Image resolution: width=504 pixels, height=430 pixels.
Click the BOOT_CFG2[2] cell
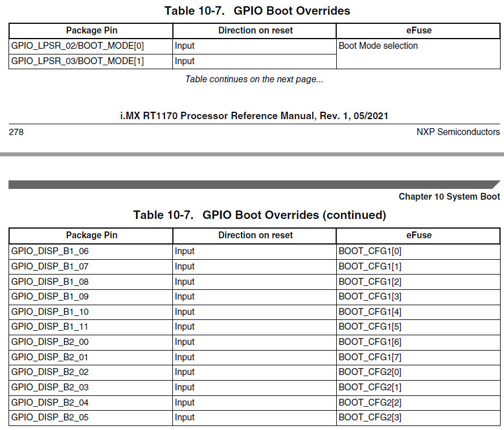(418, 403)
